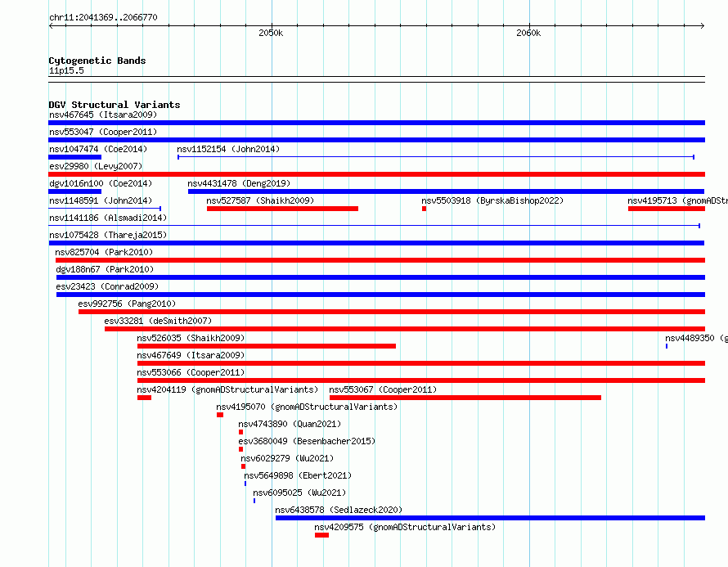
Task: Open nsv1148591 (John2014) label
Action: point(101,200)
